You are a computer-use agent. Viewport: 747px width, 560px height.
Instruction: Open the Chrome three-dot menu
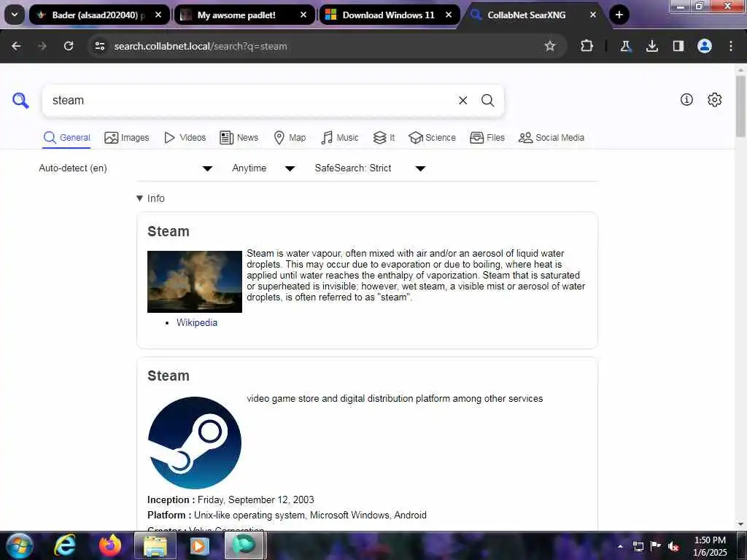pyautogui.click(x=731, y=46)
